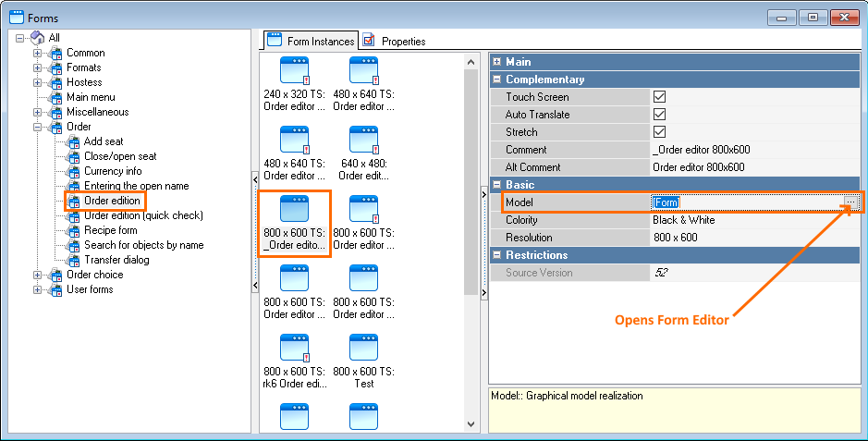Click the Common folder icon in tree
This screenshot has width=868, height=441.
coord(55,53)
